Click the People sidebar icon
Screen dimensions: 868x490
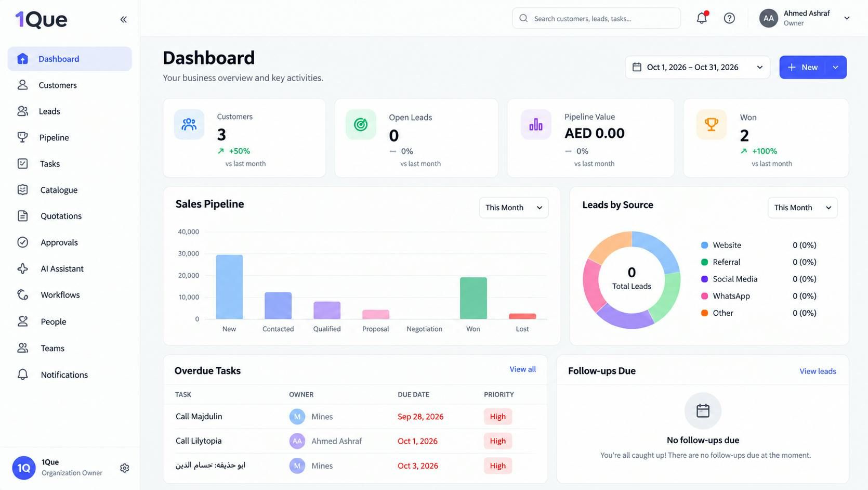click(22, 321)
